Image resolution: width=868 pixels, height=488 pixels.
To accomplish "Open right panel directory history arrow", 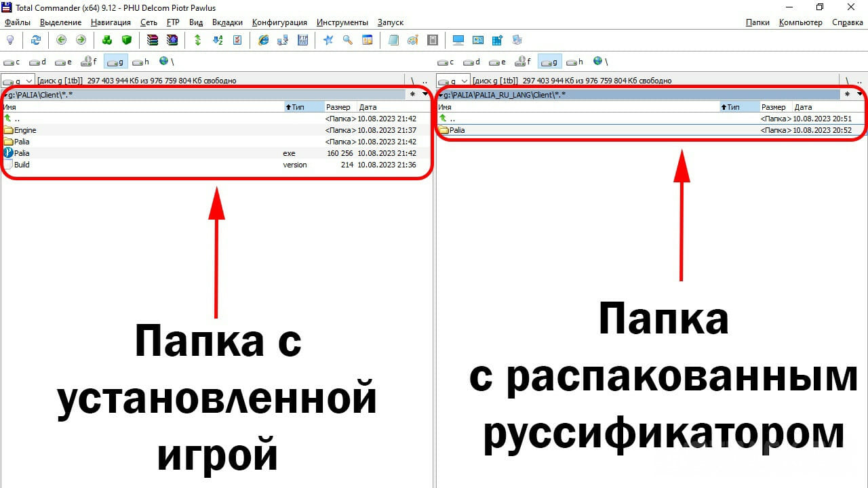I will coord(861,94).
